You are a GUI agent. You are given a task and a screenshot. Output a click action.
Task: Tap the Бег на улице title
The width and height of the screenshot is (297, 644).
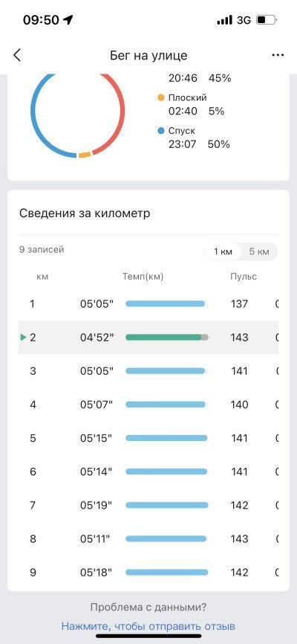click(148, 55)
